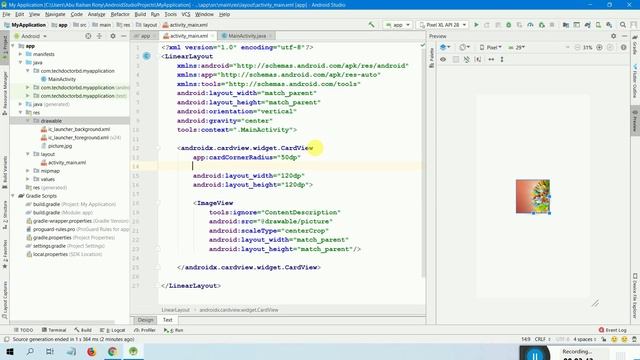Open the orientation dropdown in preview toolbar
The width and height of the screenshot is (640, 360).
point(464,47)
